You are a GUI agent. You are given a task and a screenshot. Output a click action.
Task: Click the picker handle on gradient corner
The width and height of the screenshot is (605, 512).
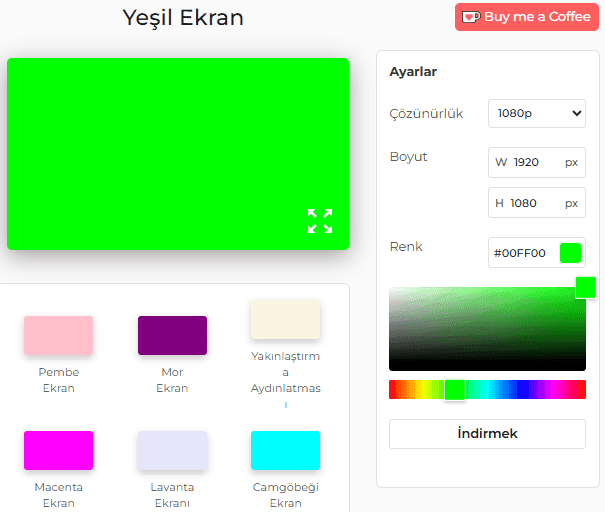586,287
